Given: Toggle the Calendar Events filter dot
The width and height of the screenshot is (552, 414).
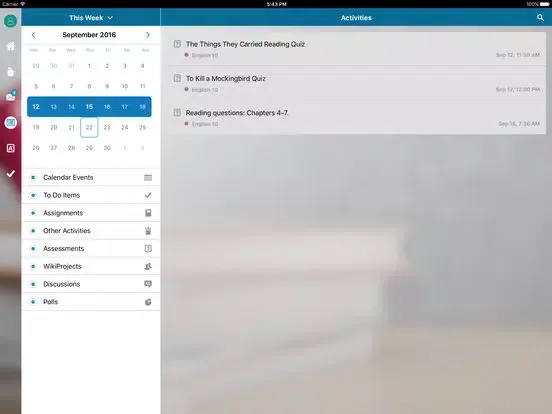Looking at the screenshot, I should [x=33, y=177].
